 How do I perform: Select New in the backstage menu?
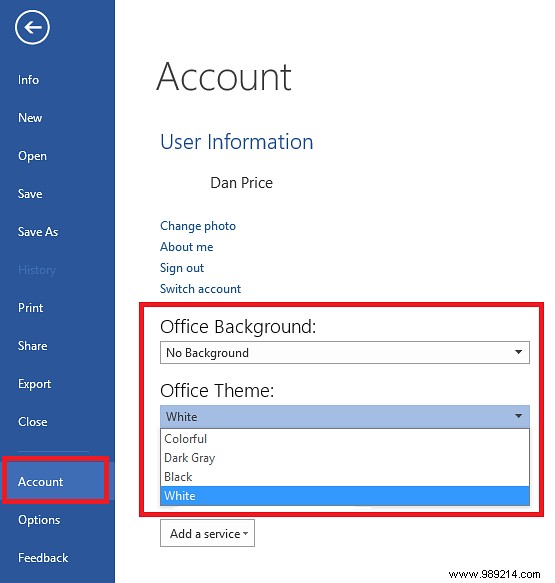tap(30, 118)
